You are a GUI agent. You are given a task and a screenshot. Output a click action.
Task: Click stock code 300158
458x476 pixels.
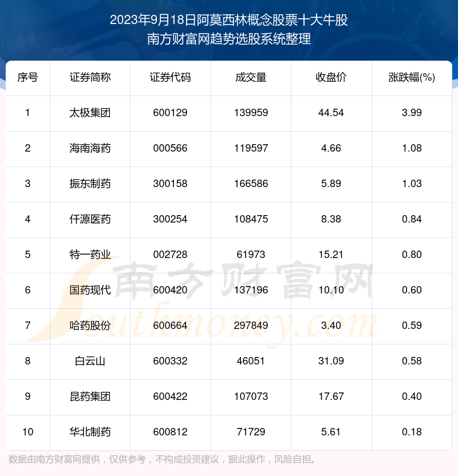pyautogui.click(x=170, y=184)
